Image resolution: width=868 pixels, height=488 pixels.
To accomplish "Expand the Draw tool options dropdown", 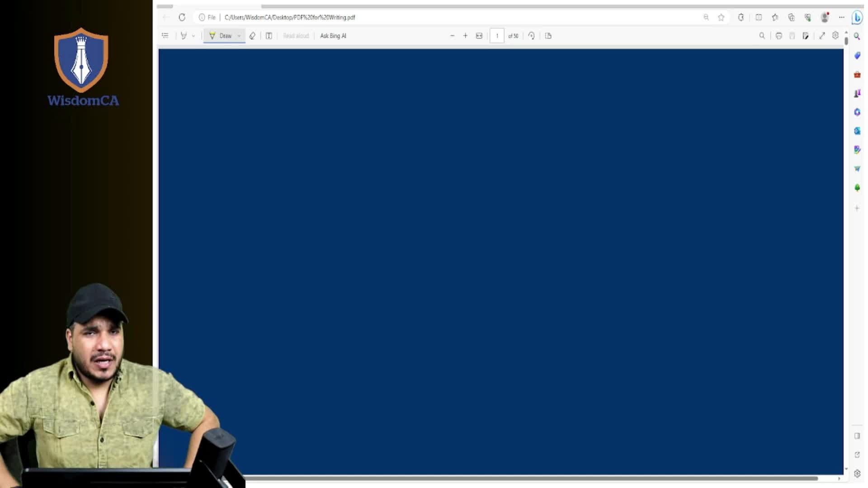I will click(239, 36).
